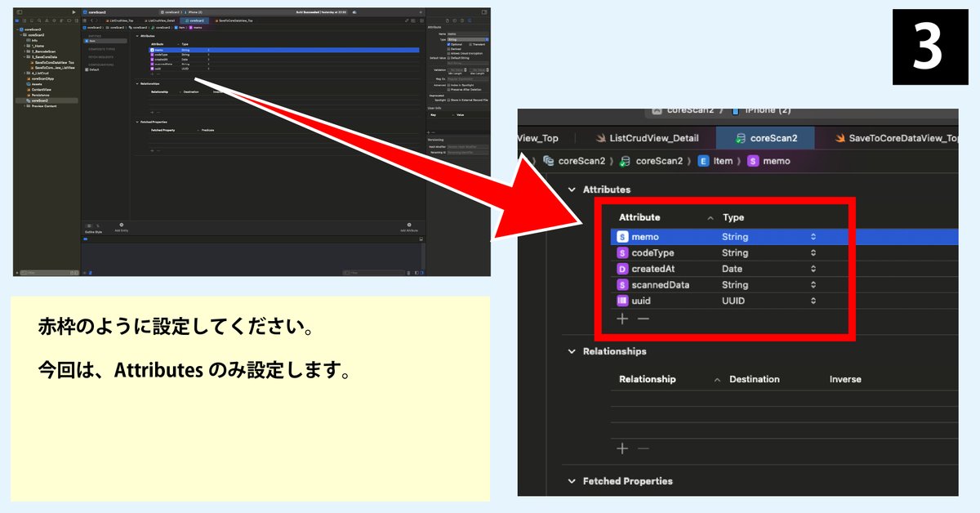Add attribute with plus under uuid, enlarged view
Image resolution: width=980 pixels, height=513 pixels.
click(x=622, y=319)
